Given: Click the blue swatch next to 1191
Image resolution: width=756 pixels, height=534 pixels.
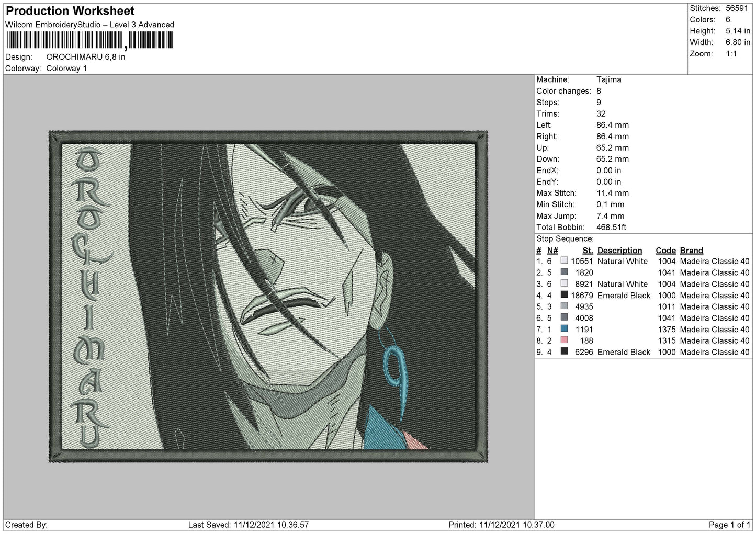Looking at the screenshot, I should pos(564,330).
